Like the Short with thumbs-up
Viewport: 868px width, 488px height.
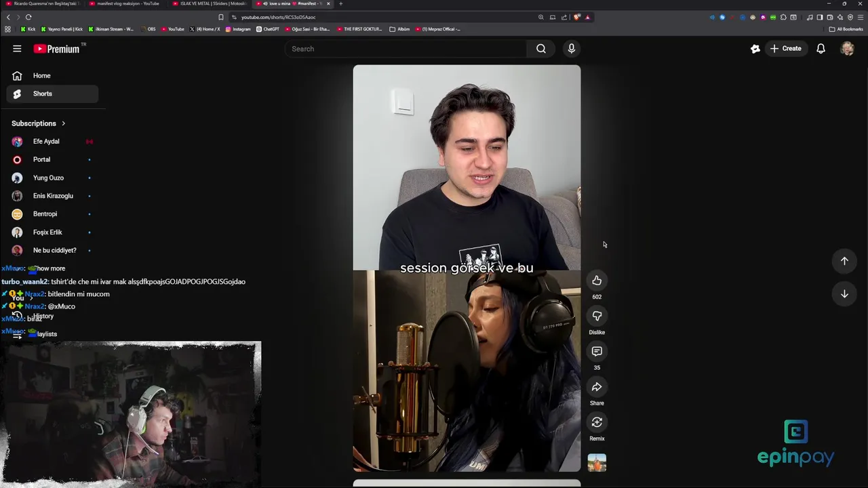[597, 281]
